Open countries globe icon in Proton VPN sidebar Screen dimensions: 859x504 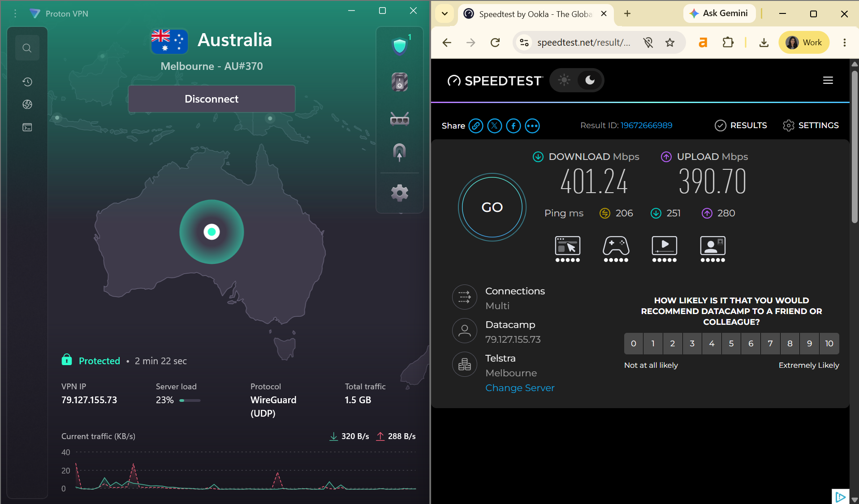[27, 104]
